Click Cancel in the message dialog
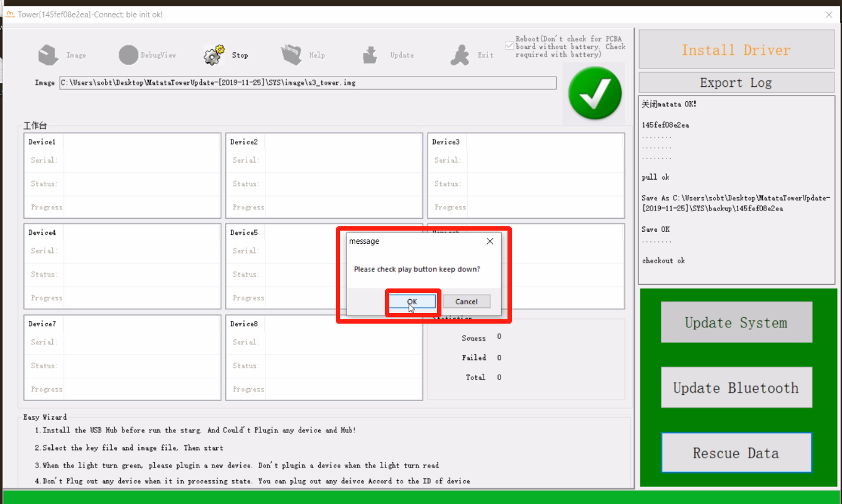Screen dimensions: 842x504 tap(467, 302)
